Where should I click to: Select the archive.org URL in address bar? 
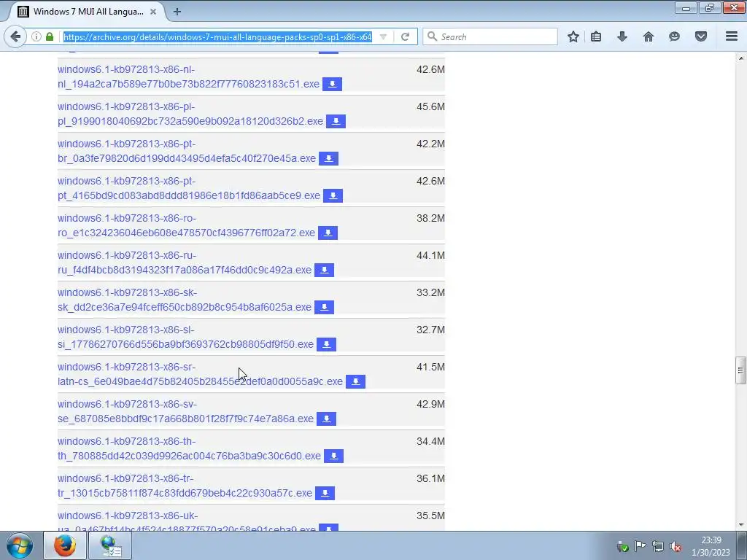point(217,36)
